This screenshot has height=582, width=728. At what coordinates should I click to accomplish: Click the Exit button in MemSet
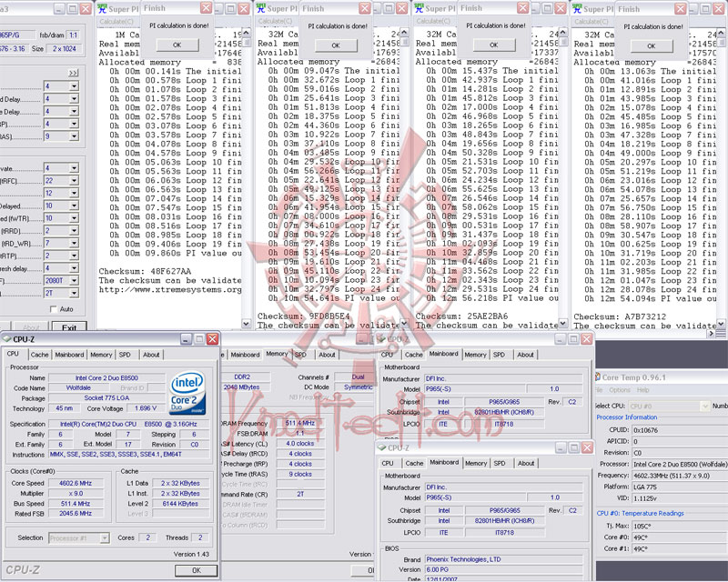(x=69, y=327)
